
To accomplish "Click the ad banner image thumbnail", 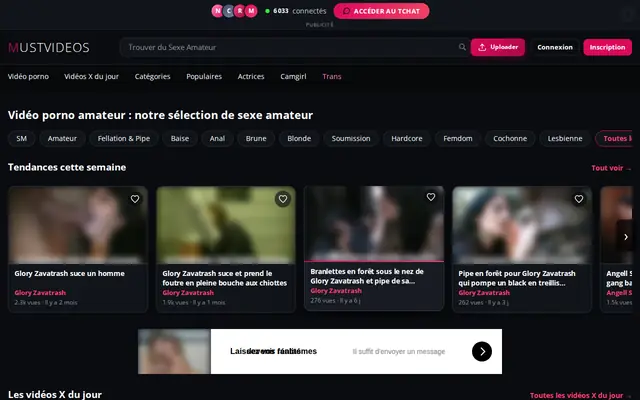I will (x=174, y=351).
